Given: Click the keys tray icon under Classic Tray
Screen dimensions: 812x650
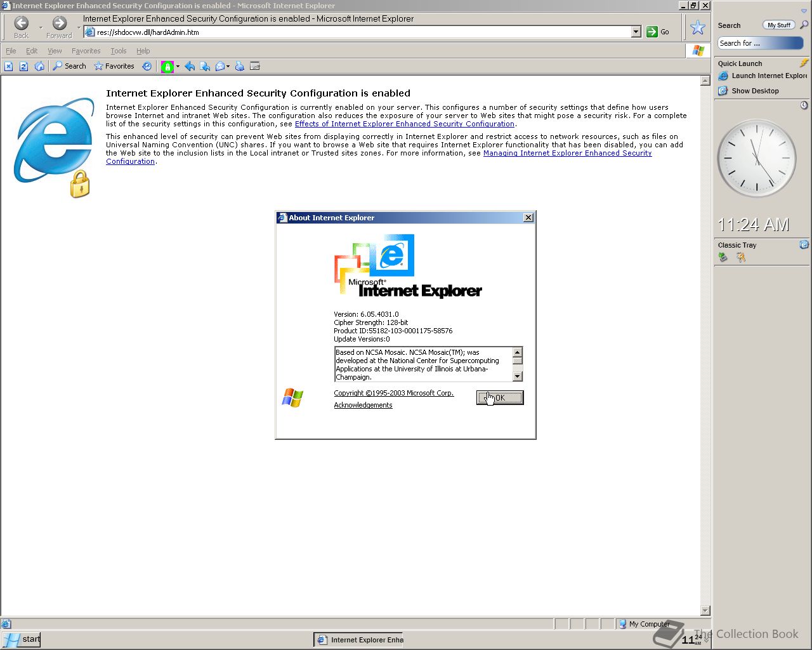Looking at the screenshot, I should (x=741, y=257).
